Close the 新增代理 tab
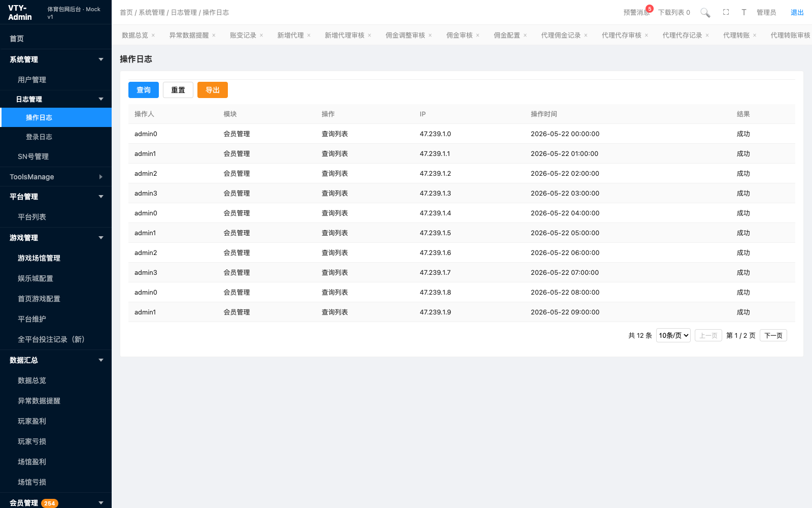This screenshot has height=508, width=812. pos(309,36)
